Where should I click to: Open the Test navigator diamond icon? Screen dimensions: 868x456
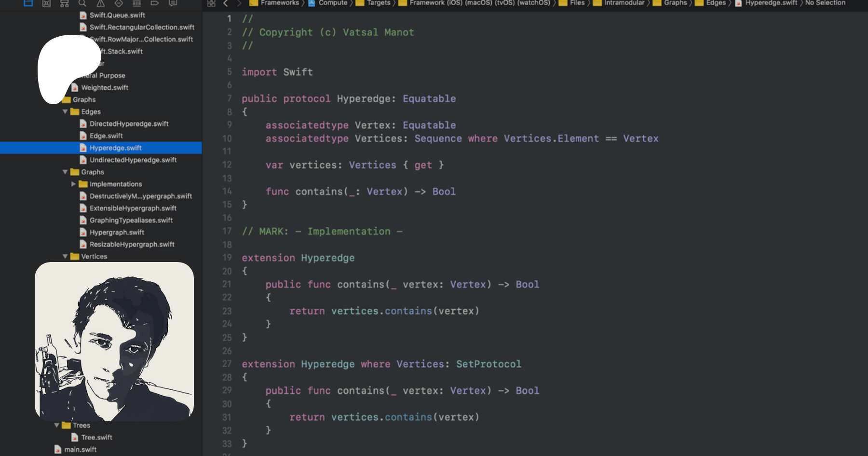click(119, 3)
